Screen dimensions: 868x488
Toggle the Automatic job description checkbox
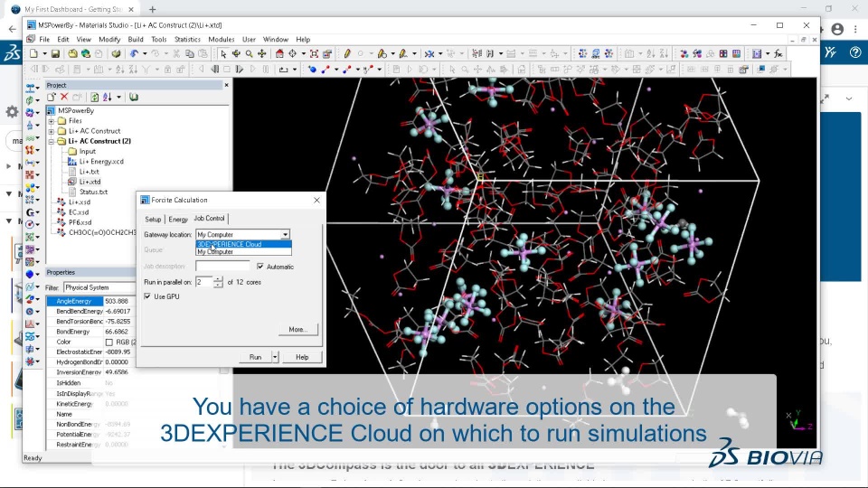point(260,267)
